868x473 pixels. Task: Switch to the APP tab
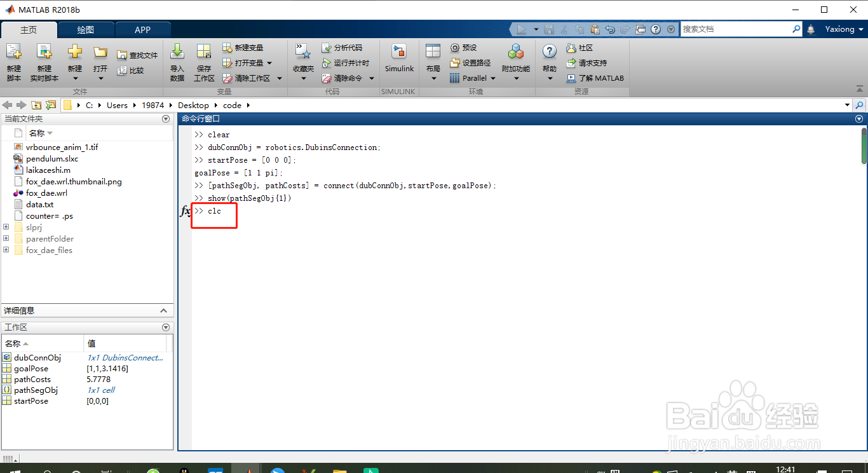click(143, 30)
